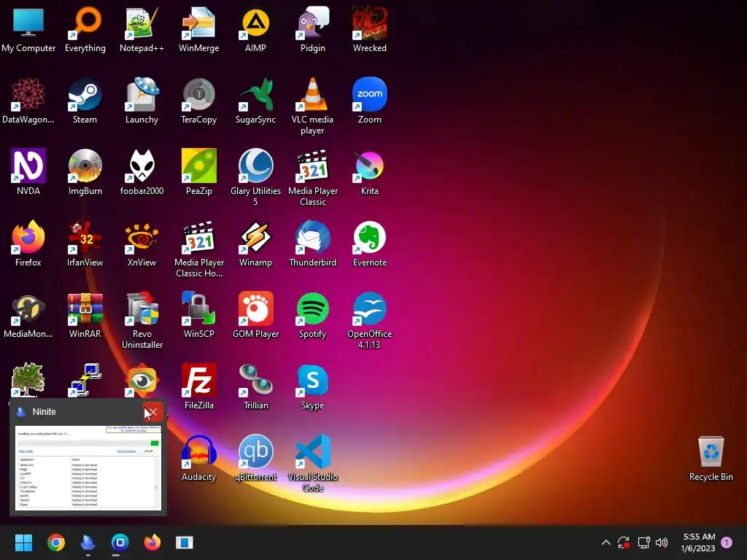This screenshot has height=560, width=747.
Task: Select the OpenOffice 4.1.13 shortcut
Action: [370, 321]
